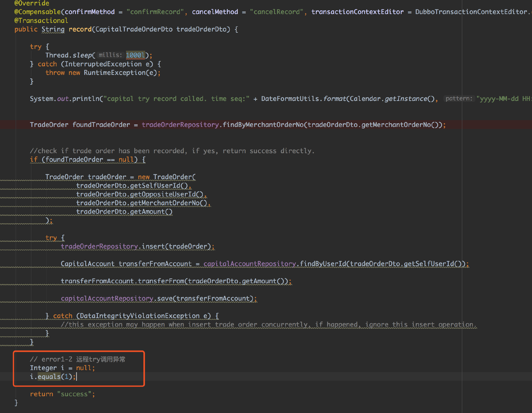Click tradeOrderRepository.insert(tradeOrder) line
Image resolution: width=532 pixels, height=413 pixels.
tap(138, 246)
